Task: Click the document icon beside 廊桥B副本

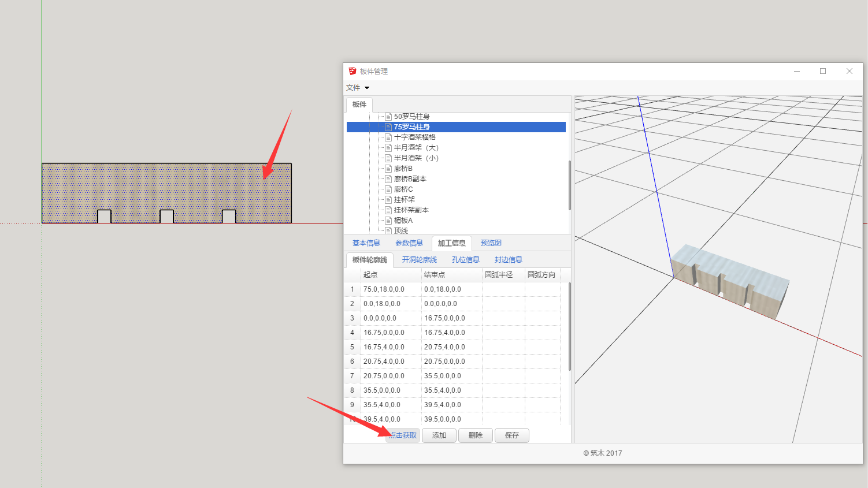Action: pyautogui.click(x=389, y=179)
